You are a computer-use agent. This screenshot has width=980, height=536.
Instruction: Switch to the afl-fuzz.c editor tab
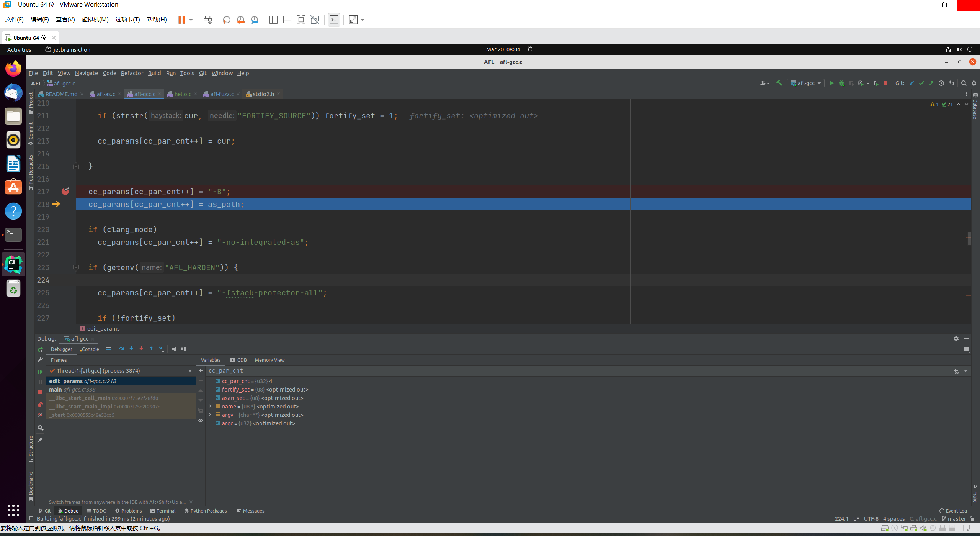222,94
